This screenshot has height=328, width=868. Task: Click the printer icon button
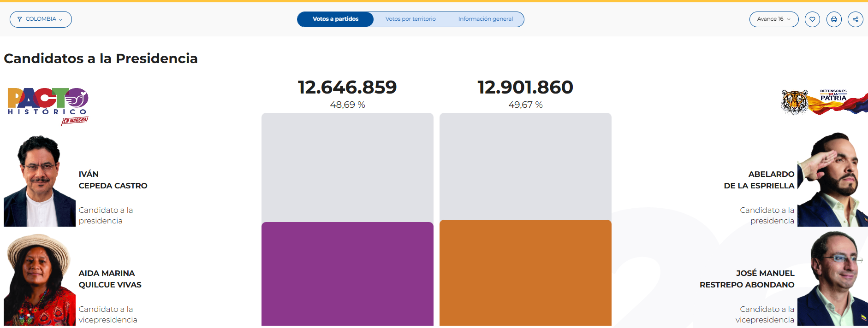[x=834, y=19]
